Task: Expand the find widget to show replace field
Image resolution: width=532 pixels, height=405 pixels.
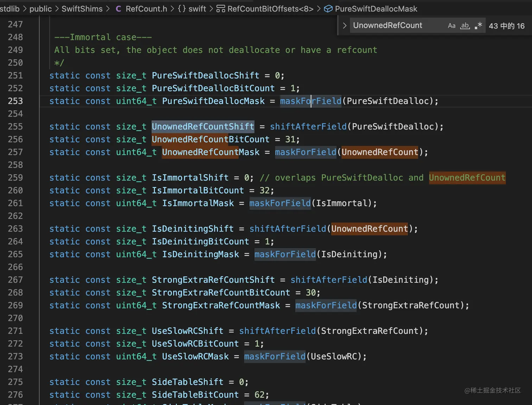Action: [344, 25]
